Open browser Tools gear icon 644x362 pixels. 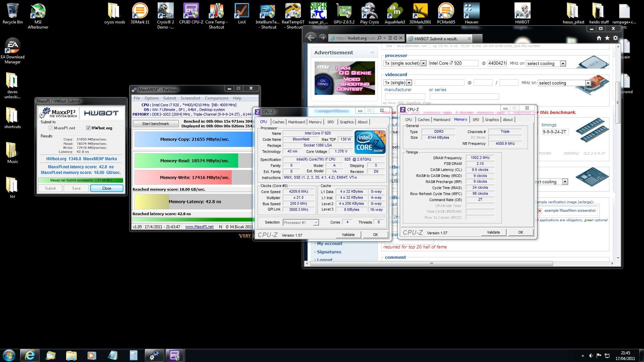(x=615, y=38)
